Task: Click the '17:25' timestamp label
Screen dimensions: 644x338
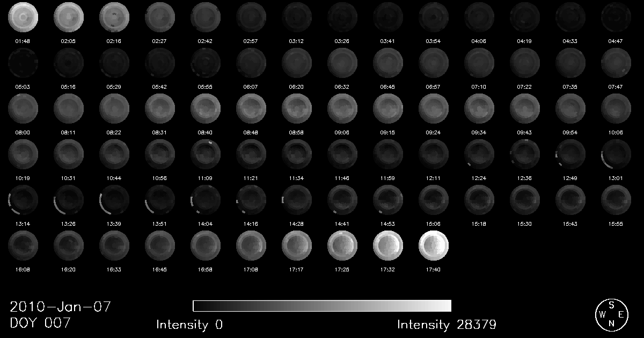Action: [342, 269]
